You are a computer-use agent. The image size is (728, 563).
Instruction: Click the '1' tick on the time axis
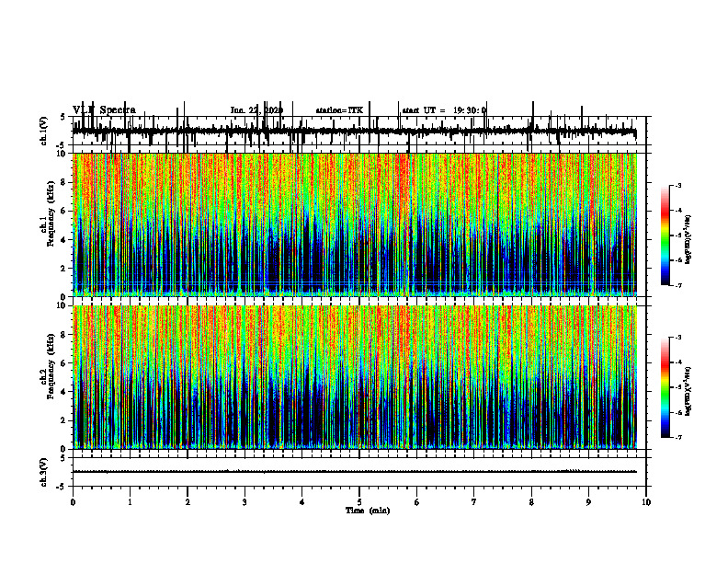tap(130, 502)
